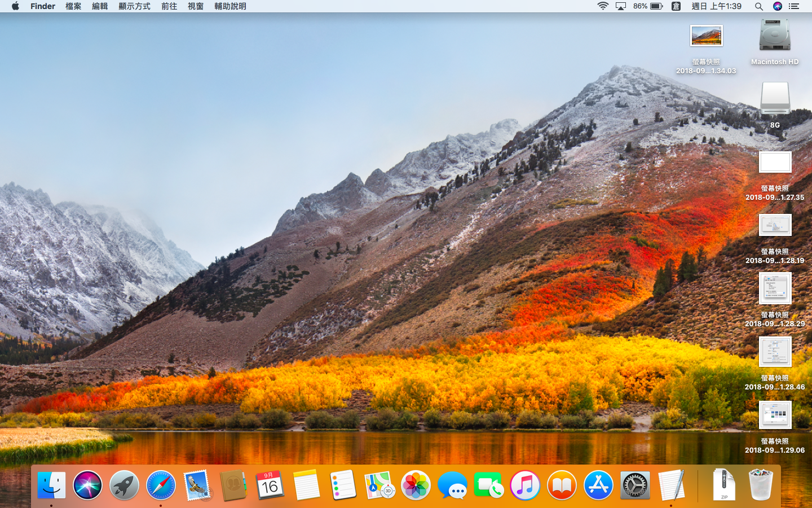This screenshot has width=812, height=508.
Task: Open the Reminders app icon
Action: tap(343, 485)
